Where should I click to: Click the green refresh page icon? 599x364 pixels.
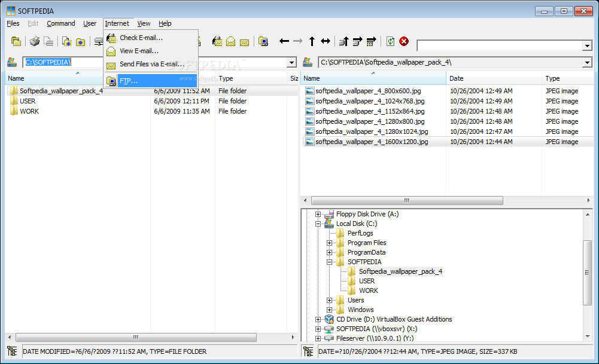(x=390, y=41)
